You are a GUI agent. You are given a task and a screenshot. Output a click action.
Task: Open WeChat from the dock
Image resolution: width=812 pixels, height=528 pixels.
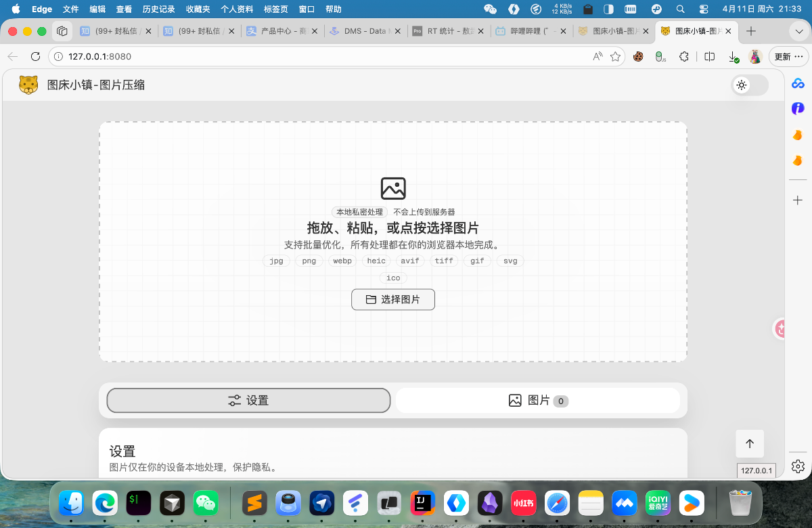click(206, 503)
